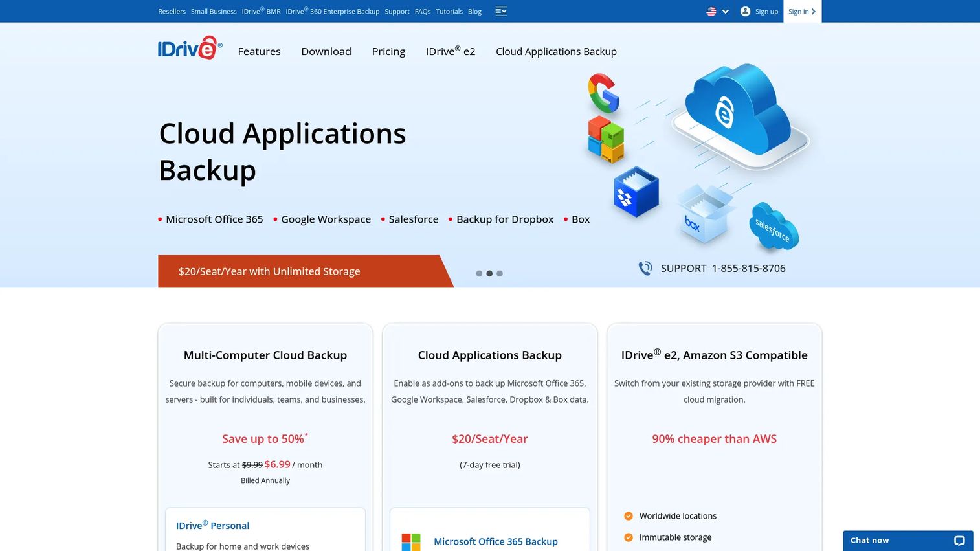Click the Small Business link
The image size is (980, 551).
click(x=214, y=12)
